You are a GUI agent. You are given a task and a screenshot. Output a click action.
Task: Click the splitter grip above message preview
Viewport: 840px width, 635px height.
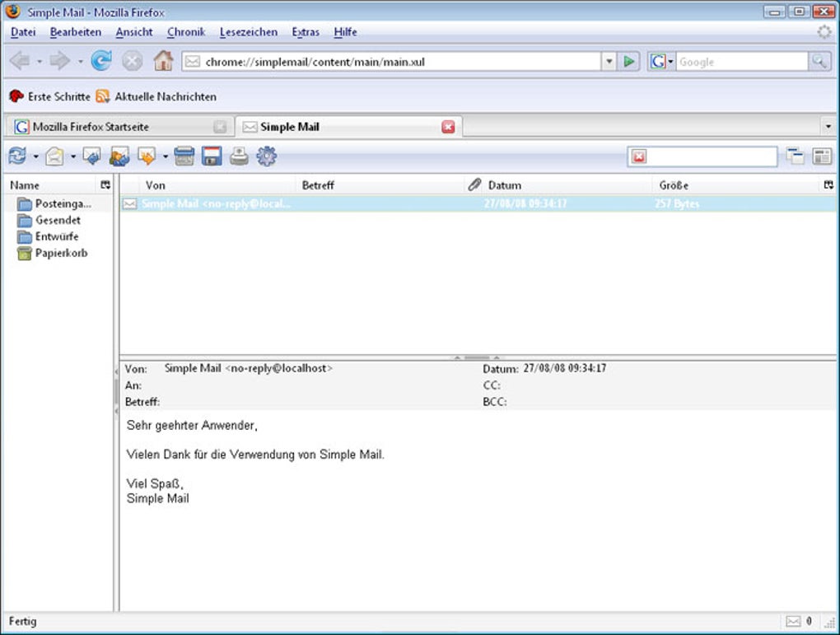click(477, 357)
